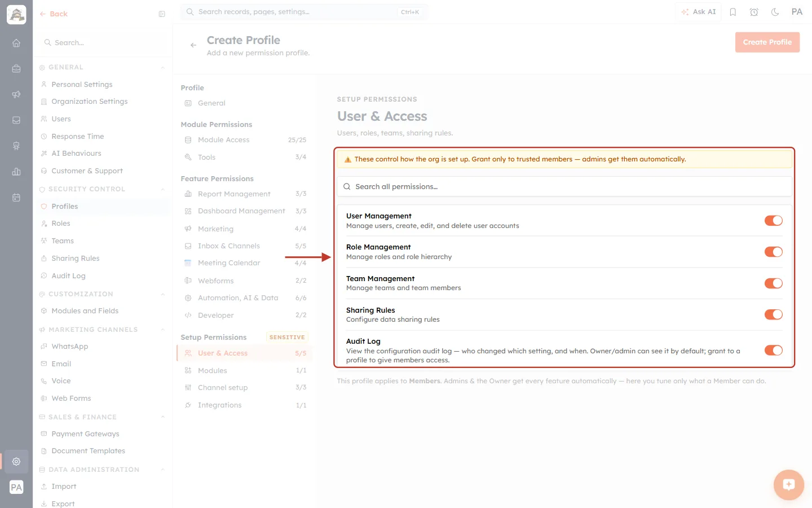Open Audit Log in sidebar

(x=68, y=276)
